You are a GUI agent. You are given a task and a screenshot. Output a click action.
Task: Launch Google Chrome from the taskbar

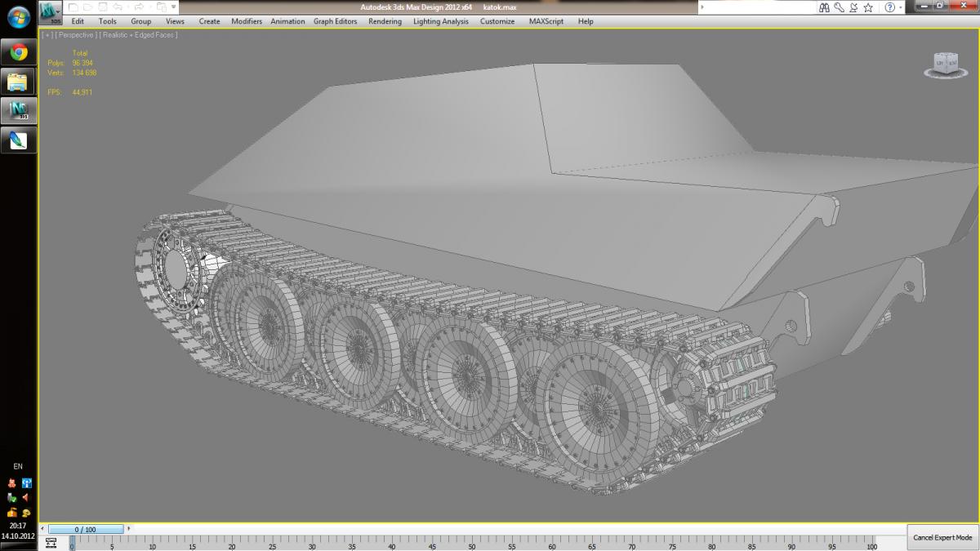pyautogui.click(x=18, y=53)
